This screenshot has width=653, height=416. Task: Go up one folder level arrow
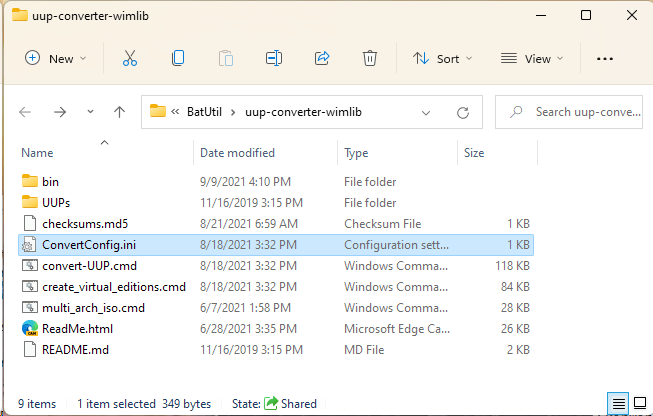click(x=120, y=112)
